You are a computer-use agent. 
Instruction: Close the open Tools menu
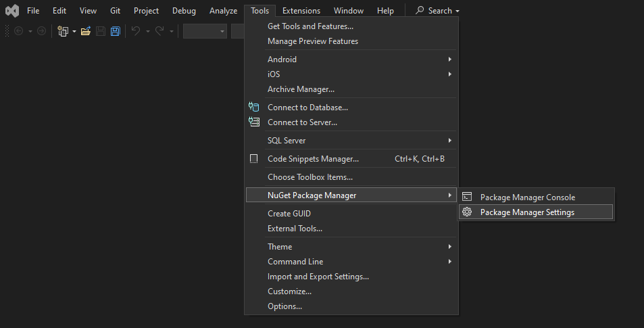tap(260, 11)
